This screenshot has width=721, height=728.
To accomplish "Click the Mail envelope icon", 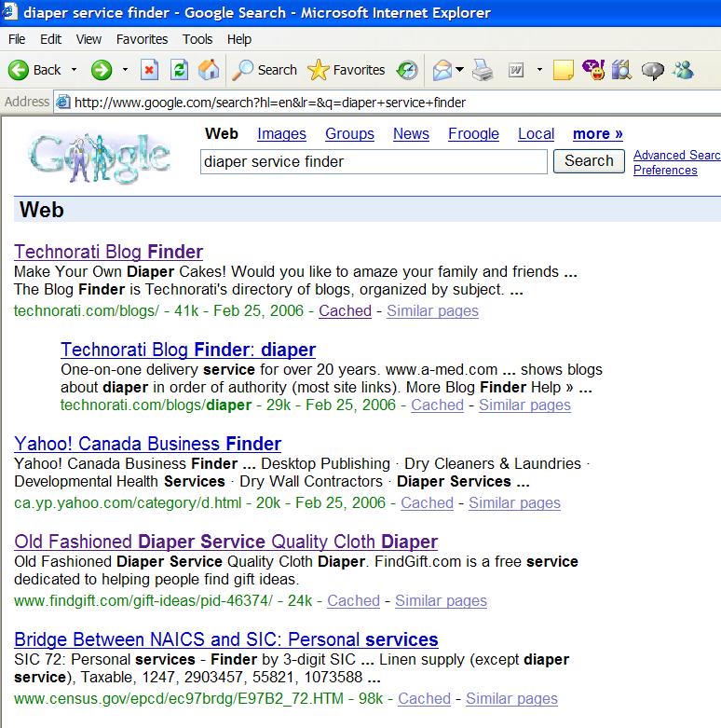I will pyautogui.click(x=442, y=70).
